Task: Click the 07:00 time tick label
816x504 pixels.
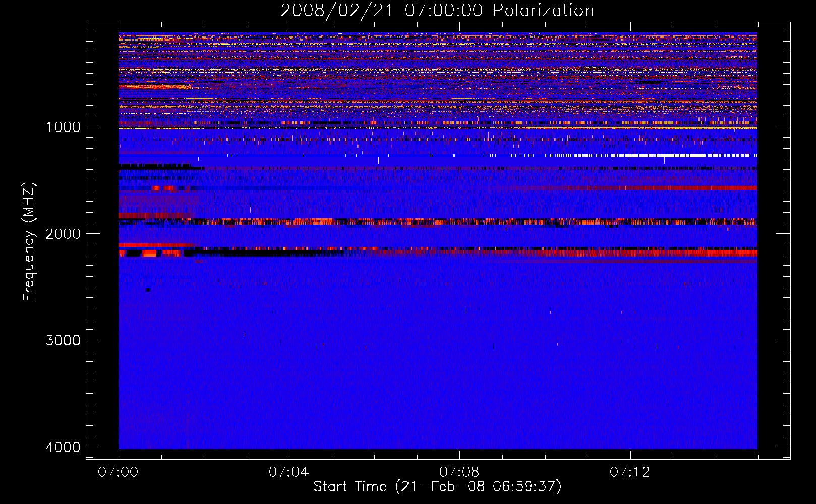Action: point(118,472)
